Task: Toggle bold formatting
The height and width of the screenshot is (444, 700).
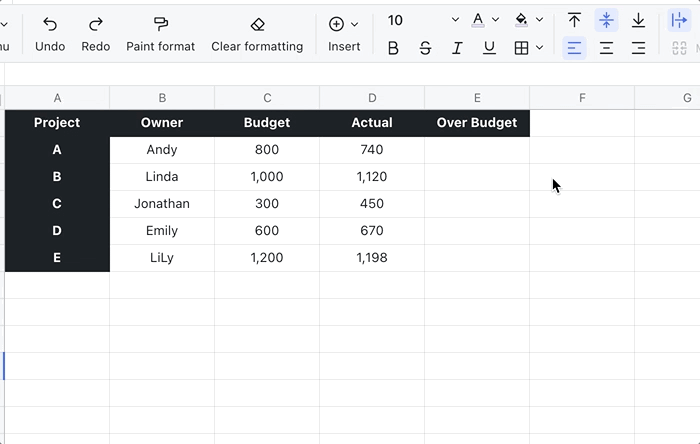Action: 393,48
